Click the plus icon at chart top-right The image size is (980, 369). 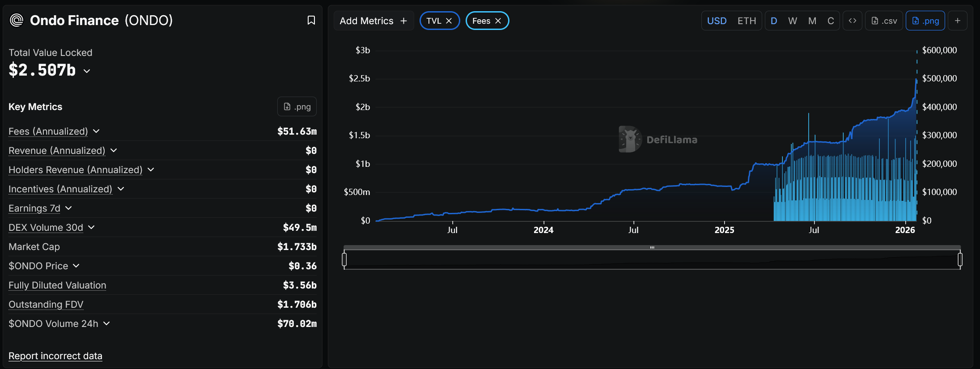(x=958, y=21)
